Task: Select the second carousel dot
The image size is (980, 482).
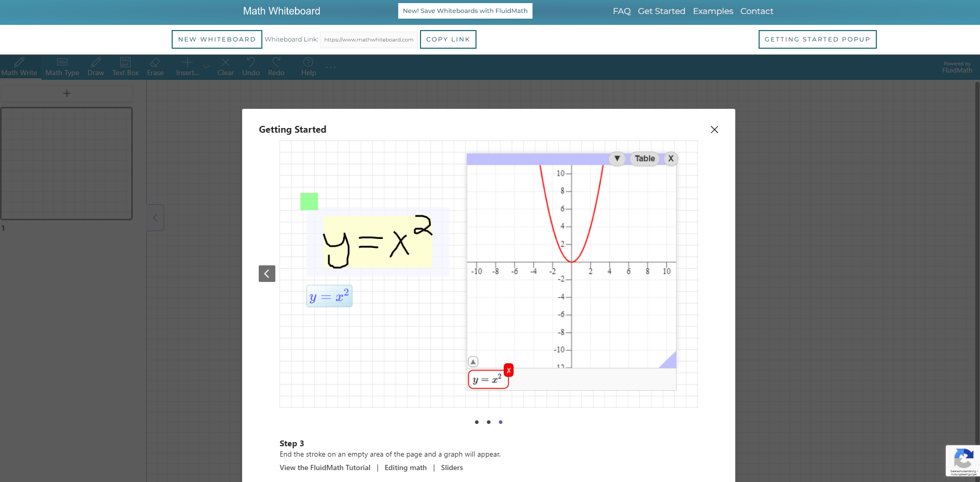Action: 488,422
